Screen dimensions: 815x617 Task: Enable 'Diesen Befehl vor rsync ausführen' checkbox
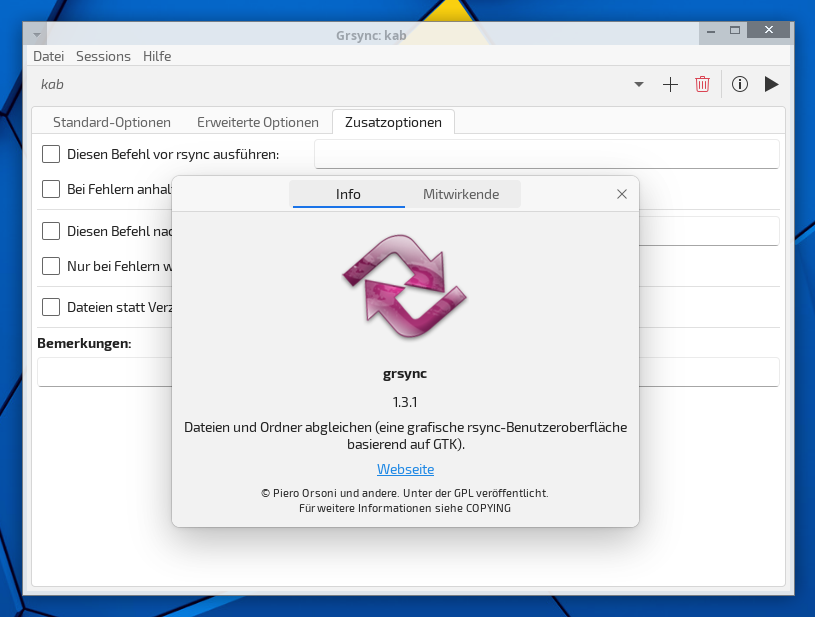[51, 154]
